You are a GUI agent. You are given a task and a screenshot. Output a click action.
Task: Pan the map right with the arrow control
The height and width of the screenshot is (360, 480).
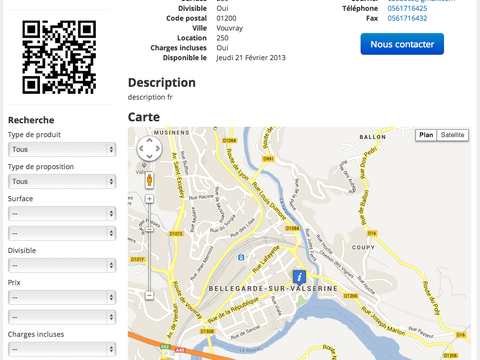[157, 148]
